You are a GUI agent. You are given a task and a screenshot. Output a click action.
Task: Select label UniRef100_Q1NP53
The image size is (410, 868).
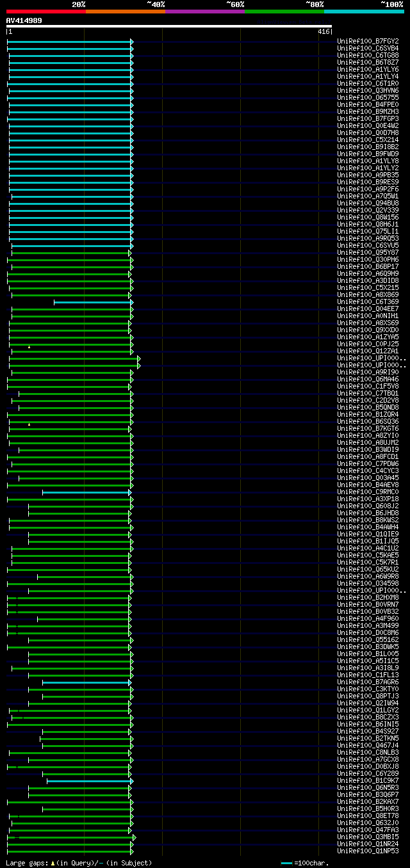click(368, 851)
